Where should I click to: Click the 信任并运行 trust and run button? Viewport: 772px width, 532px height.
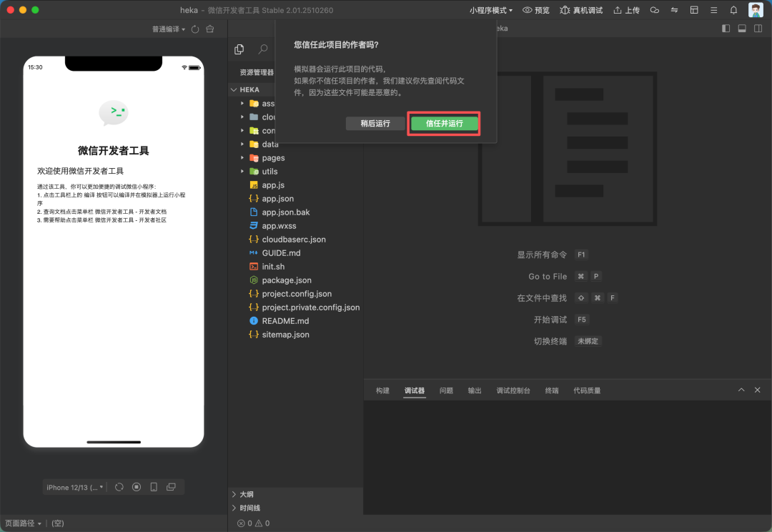pyautogui.click(x=443, y=123)
